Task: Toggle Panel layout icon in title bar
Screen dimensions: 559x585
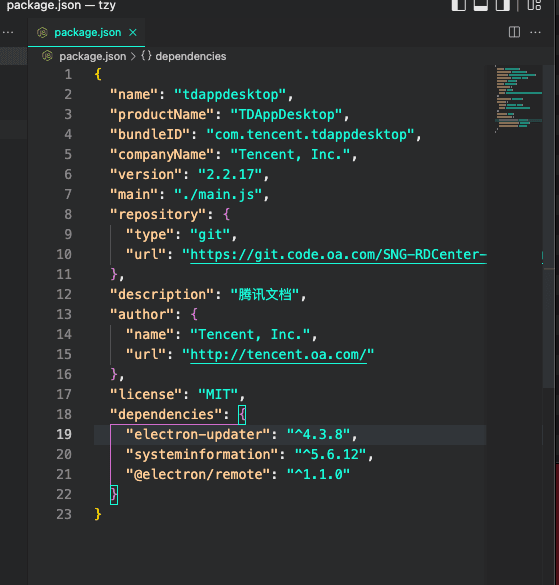Action: 481,5
